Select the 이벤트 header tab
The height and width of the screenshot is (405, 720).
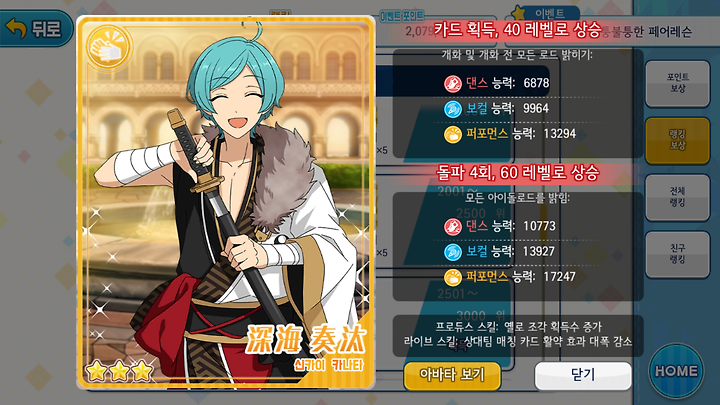click(546, 13)
